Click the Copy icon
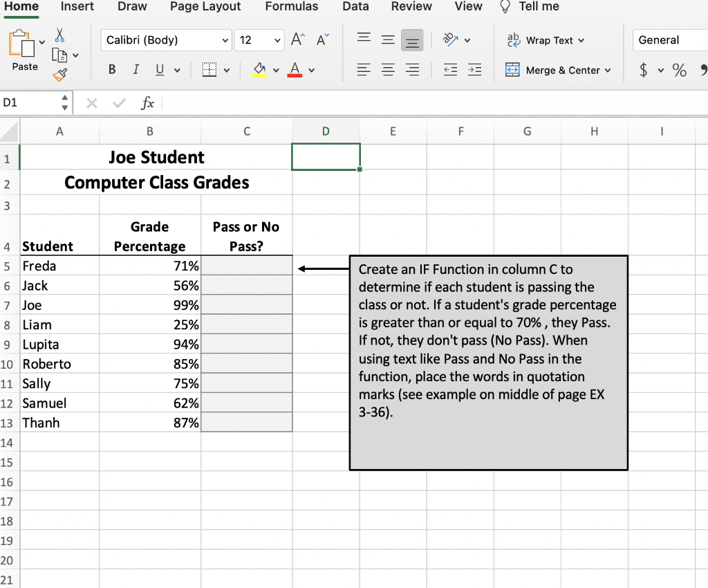This screenshot has height=588, width=708. (x=59, y=54)
